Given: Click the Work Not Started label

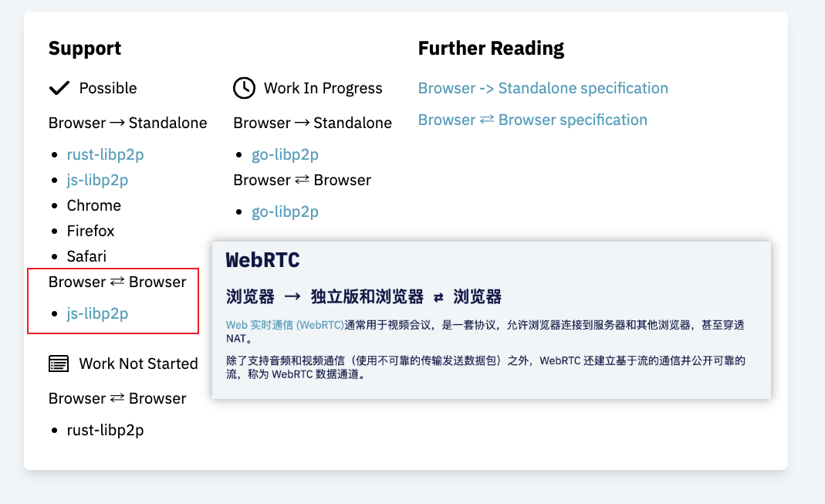Looking at the screenshot, I should [x=138, y=364].
